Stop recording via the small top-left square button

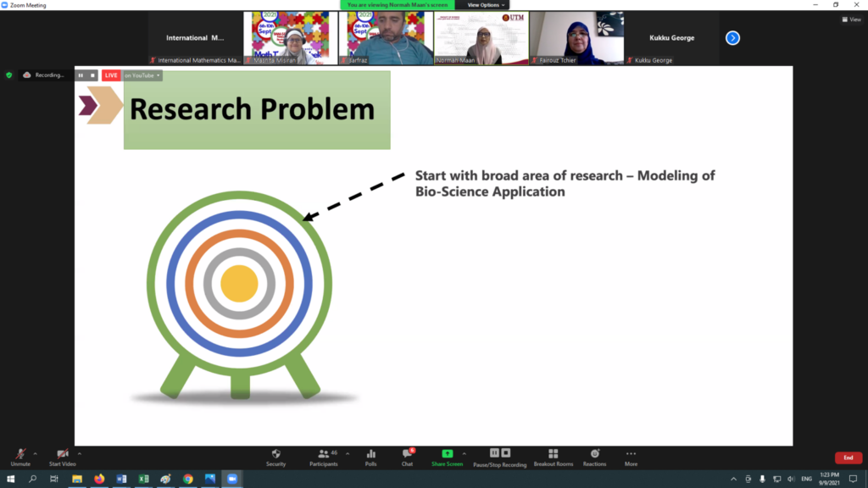tap(92, 75)
